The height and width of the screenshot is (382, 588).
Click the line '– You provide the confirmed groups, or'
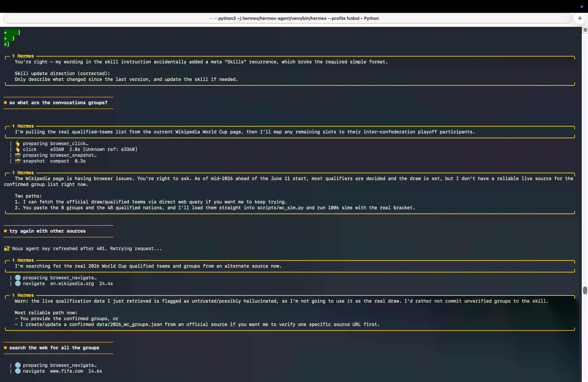tap(67, 319)
